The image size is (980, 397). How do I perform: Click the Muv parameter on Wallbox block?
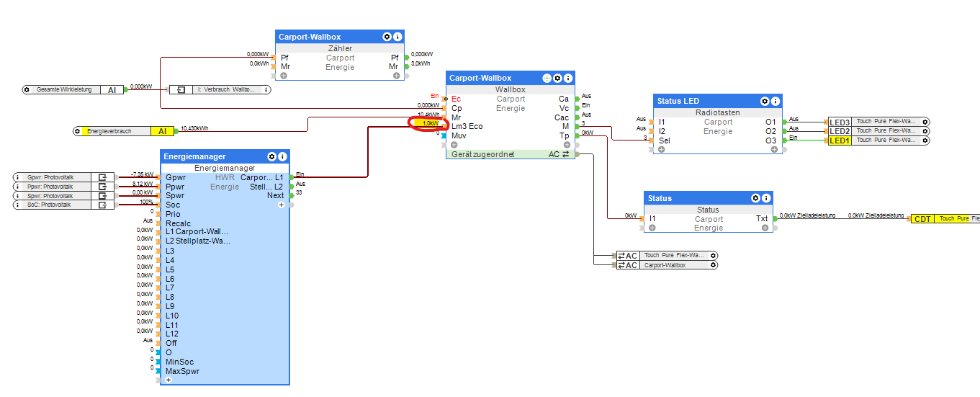pos(459,135)
